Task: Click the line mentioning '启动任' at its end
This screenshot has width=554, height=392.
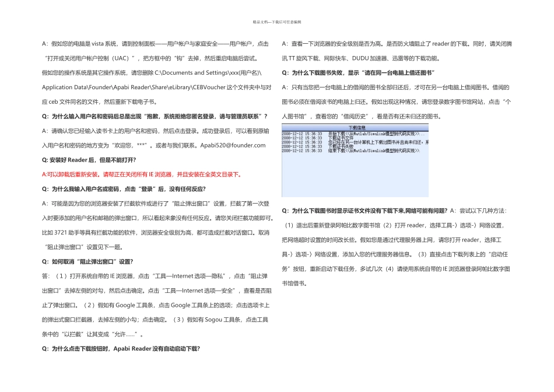Action: point(395,254)
